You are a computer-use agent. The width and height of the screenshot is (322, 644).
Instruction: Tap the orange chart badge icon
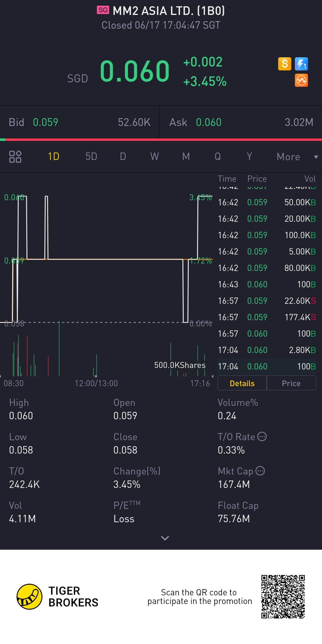pos(301,81)
